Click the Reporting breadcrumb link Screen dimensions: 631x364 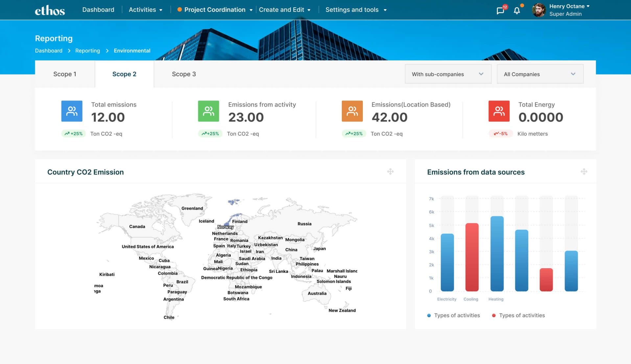(x=87, y=51)
